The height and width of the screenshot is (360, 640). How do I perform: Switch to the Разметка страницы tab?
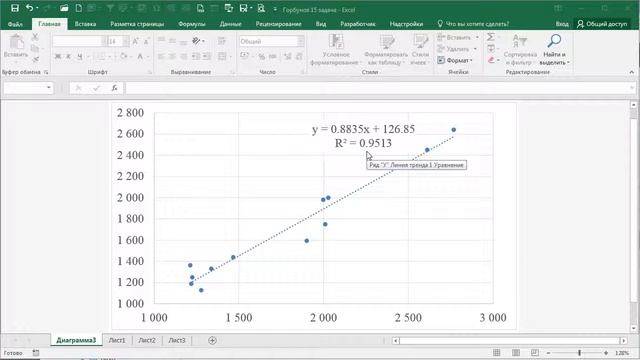137,24
